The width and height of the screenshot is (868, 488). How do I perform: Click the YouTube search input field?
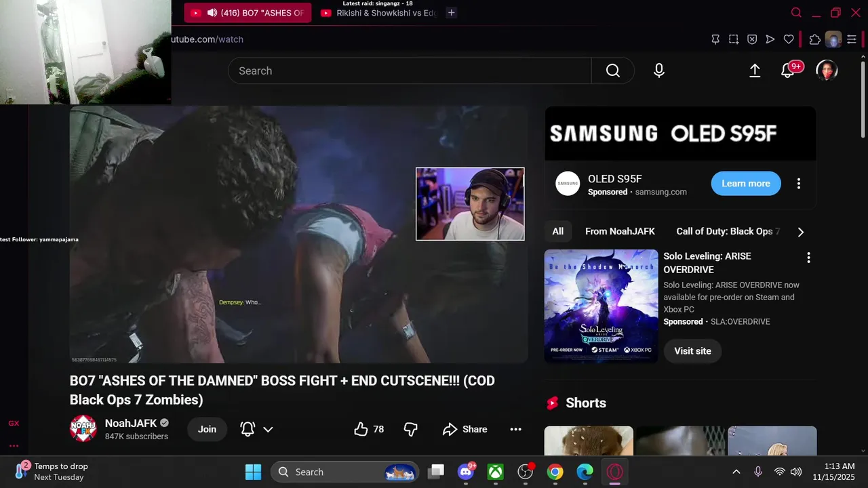[x=410, y=70]
